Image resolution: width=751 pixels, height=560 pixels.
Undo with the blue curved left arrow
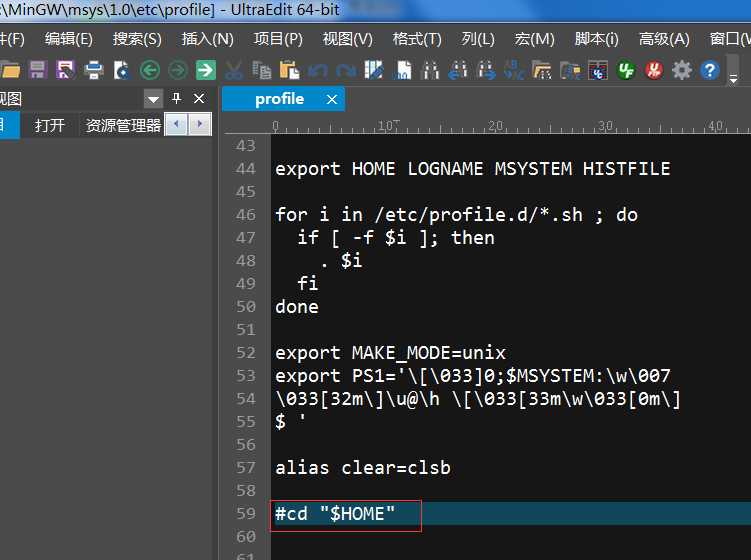(x=318, y=70)
